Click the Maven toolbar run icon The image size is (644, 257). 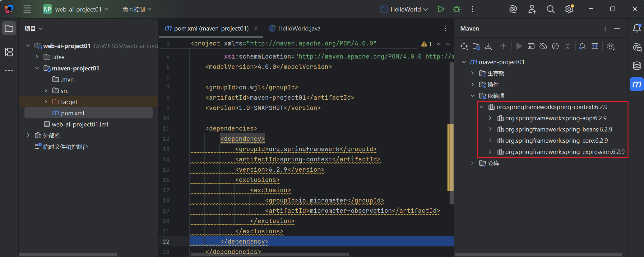tap(519, 46)
